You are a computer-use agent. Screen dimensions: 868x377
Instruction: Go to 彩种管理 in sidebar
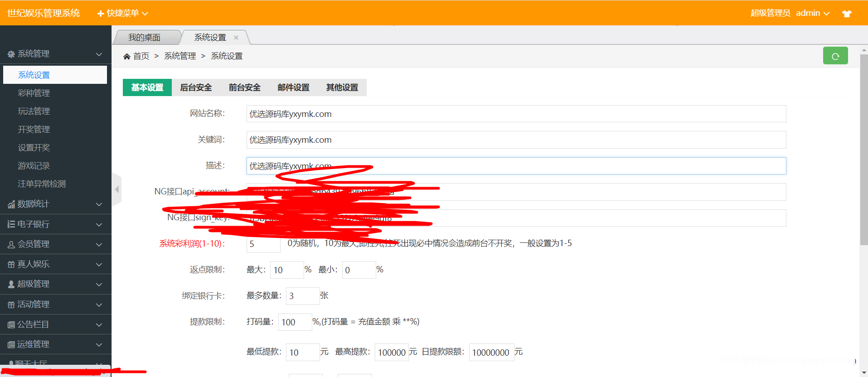pyautogui.click(x=34, y=93)
